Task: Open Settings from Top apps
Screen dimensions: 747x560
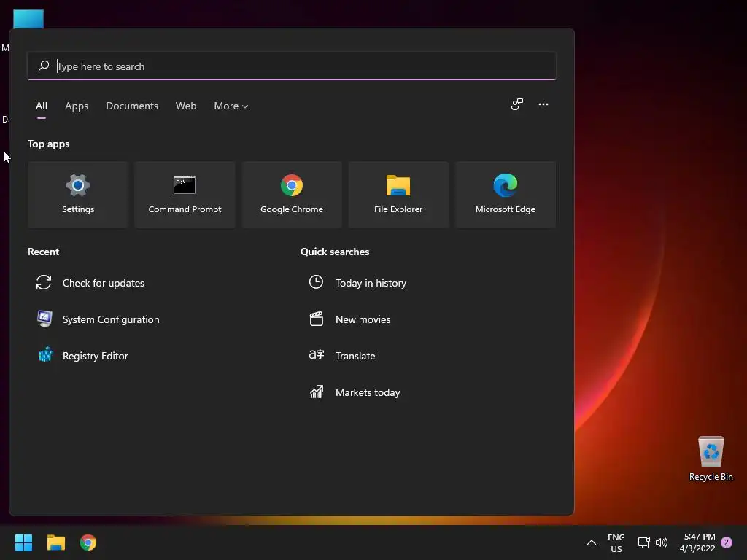Action: (x=78, y=194)
